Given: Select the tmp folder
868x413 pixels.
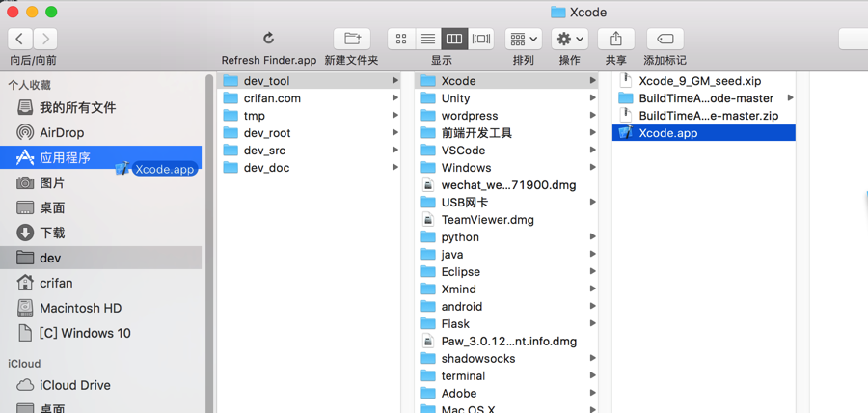Looking at the screenshot, I should (309, 116).
